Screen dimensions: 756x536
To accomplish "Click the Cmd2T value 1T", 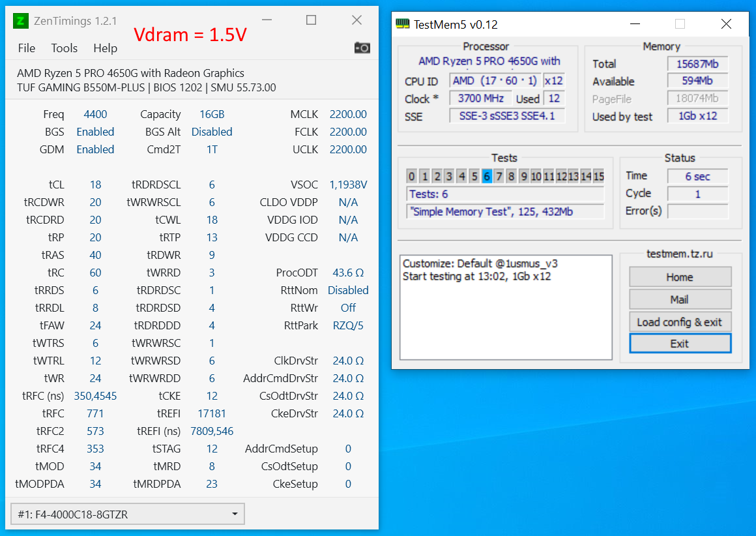I will pos(212,149).
